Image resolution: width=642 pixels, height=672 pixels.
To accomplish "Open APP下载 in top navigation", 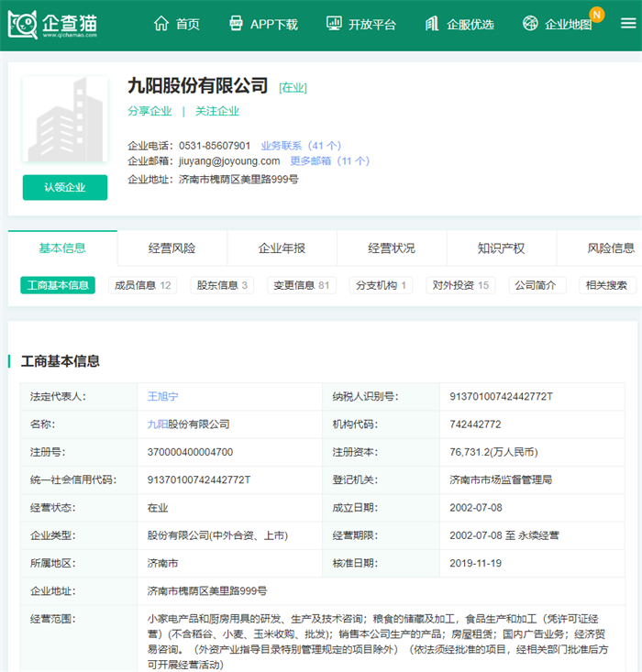I will [x=274, y=25].
